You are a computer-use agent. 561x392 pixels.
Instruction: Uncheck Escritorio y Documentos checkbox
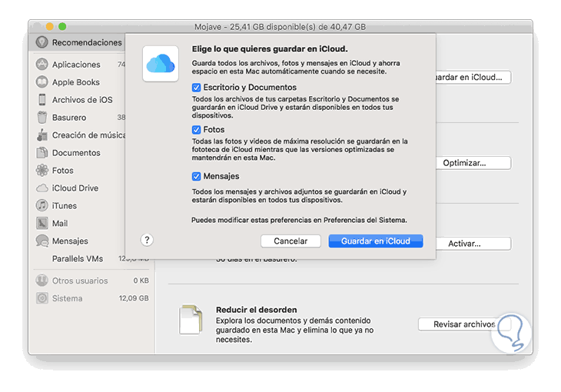click(x=196, y=88)
